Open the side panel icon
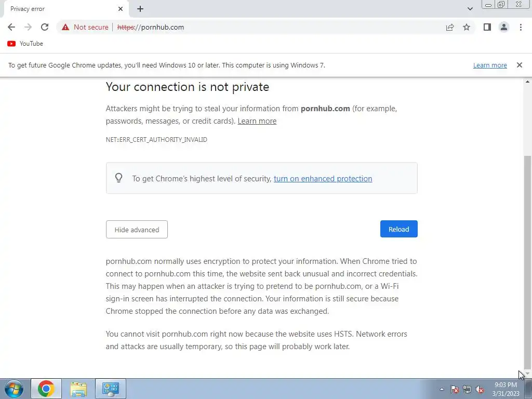Image resolution: width=532 pixels, height=399 pixels. (487, 27)
